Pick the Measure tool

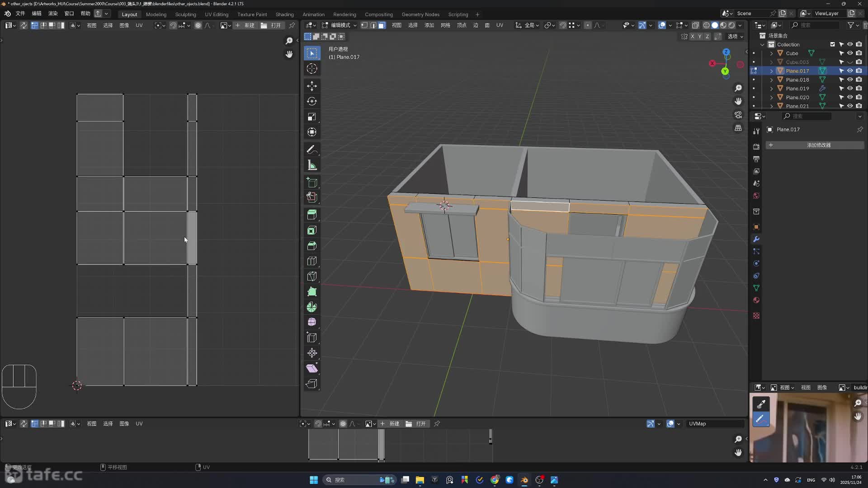point(312,165)
